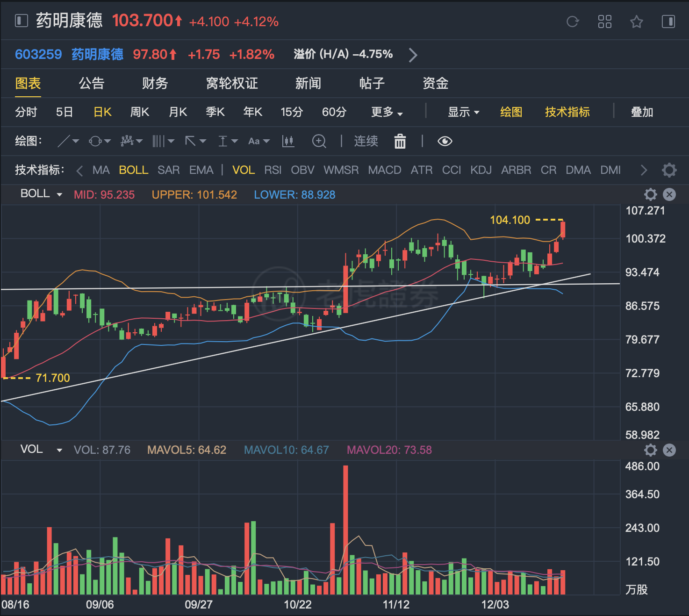This screenshot has height=616, width=689.
Task: Close the VOL indicator panel
Action: pyautogui.click(x=669, y=450)
